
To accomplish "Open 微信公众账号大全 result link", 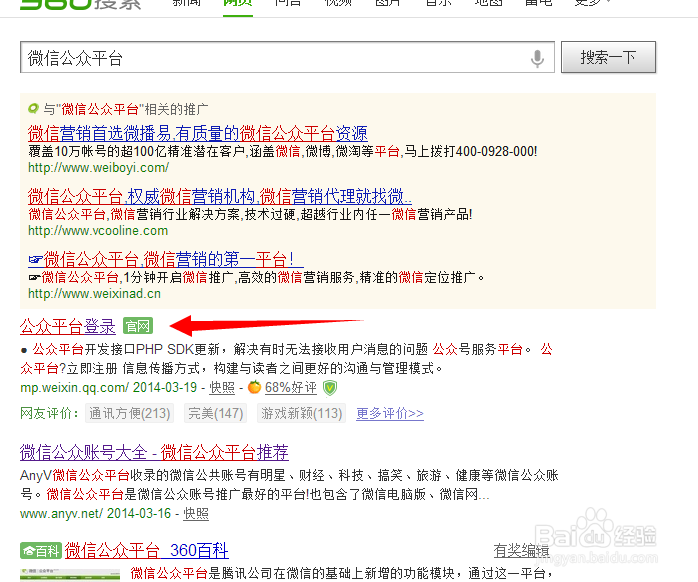I will click(x=154, y=452).
